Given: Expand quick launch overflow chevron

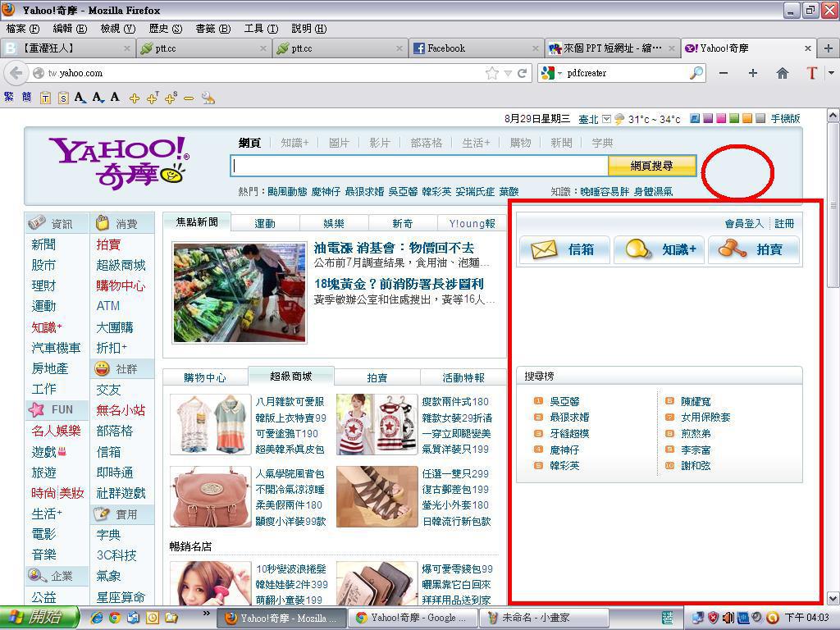Looking at the screenshot, I should [206, 613].
